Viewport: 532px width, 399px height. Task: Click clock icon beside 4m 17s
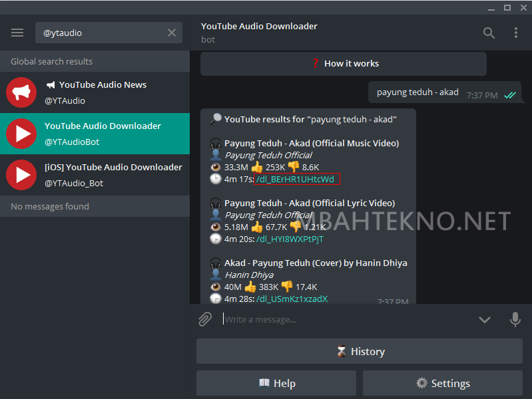[x=216, y=179]
